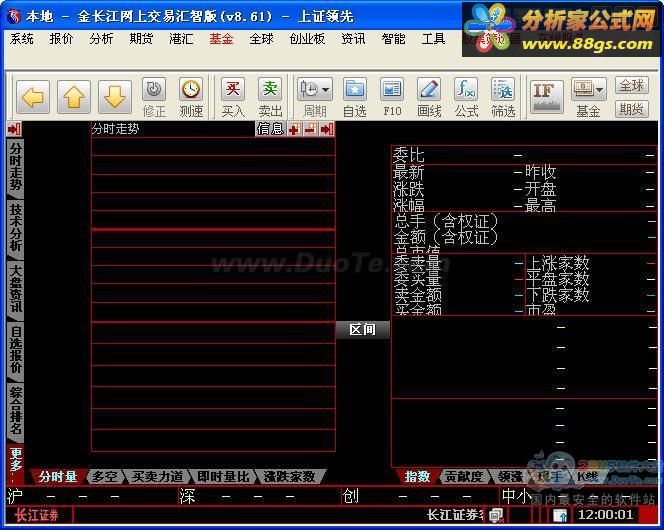Open the 筛选 stock filter icon

503,97
